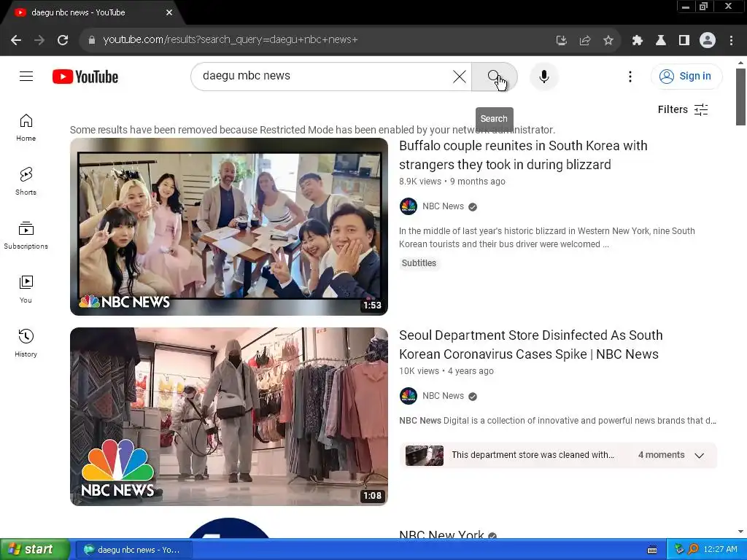This screenshot has width=747, height=560.
Task: Open Chrome extensions puzzle icon
Action: [x=638, y=41]
